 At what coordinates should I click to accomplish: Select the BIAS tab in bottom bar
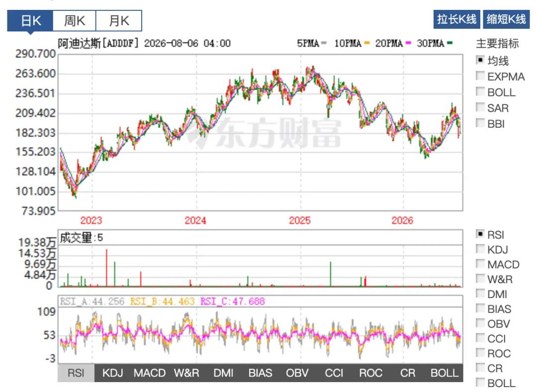coord(260,373)
